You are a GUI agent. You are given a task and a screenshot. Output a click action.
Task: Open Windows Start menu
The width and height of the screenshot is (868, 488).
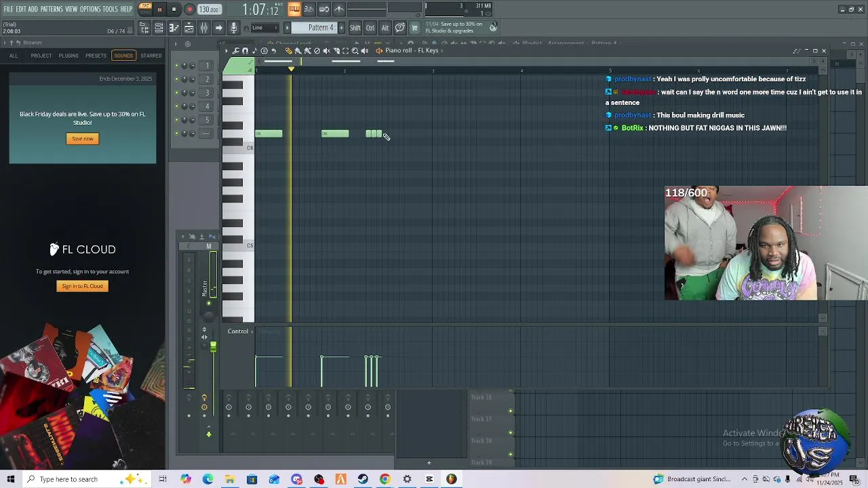pyautogui.click(x=10, y=479)
